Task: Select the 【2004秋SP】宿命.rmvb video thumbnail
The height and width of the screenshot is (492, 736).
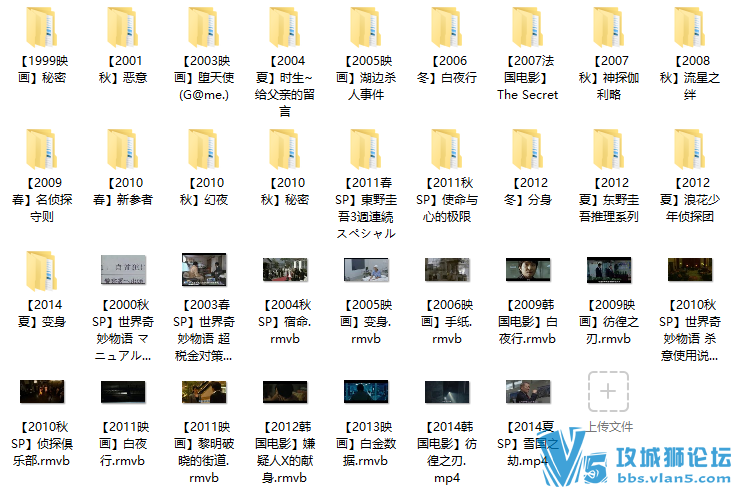Action: point(285,270)
